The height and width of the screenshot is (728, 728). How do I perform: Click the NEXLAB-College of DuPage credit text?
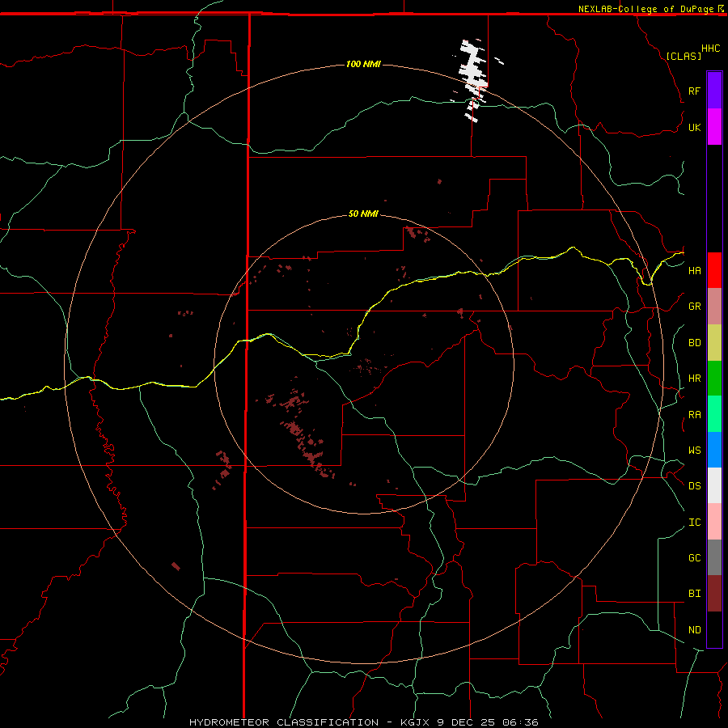point(646,9)
